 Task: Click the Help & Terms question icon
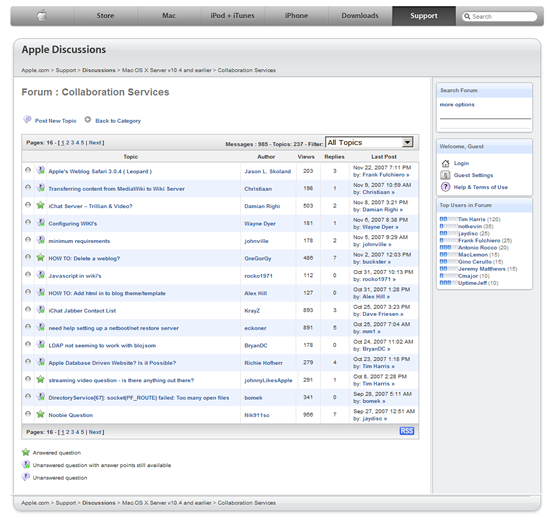pos(445,187)
